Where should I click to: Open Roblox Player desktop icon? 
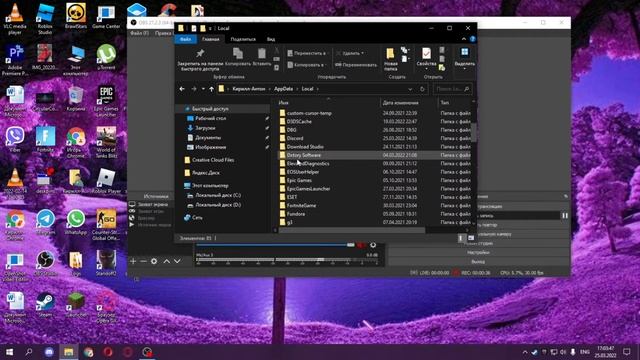(106, 181)
